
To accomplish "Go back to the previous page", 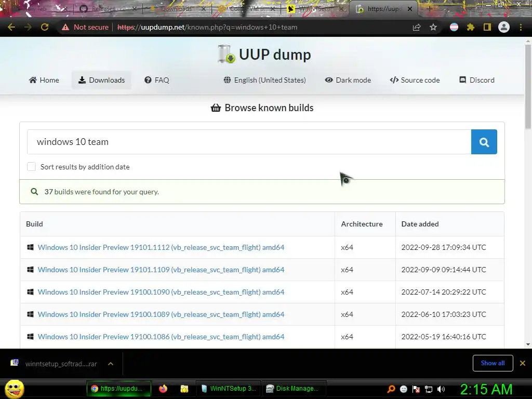I will point(11,27).
